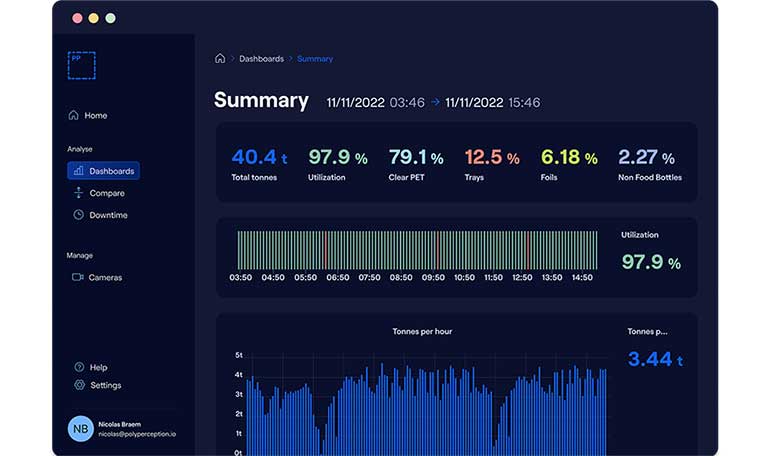Screen dimensions: 770x456
Task: Click the Summary breadcrumb link
Action: click(315, 59)
